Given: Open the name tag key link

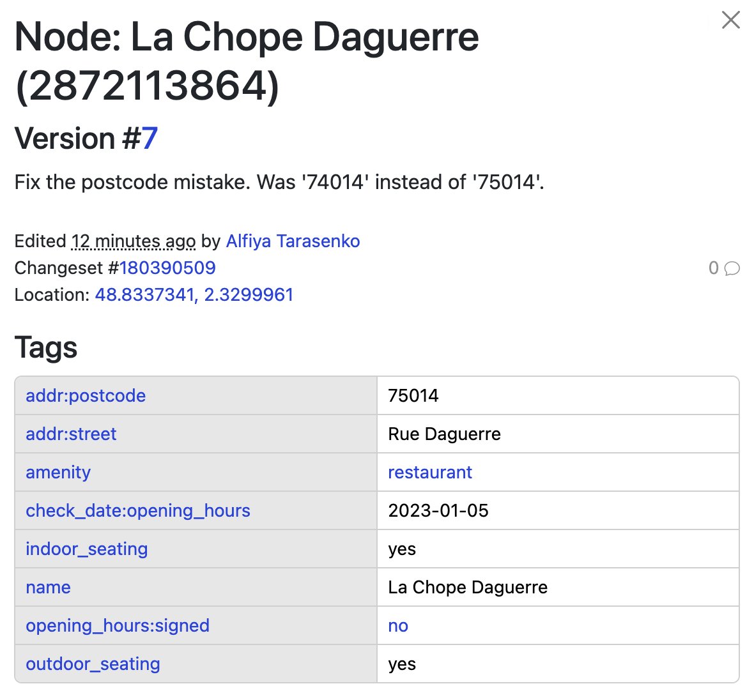Looking at the screenshot, I should pyautogui.click(x=48, y=587).
